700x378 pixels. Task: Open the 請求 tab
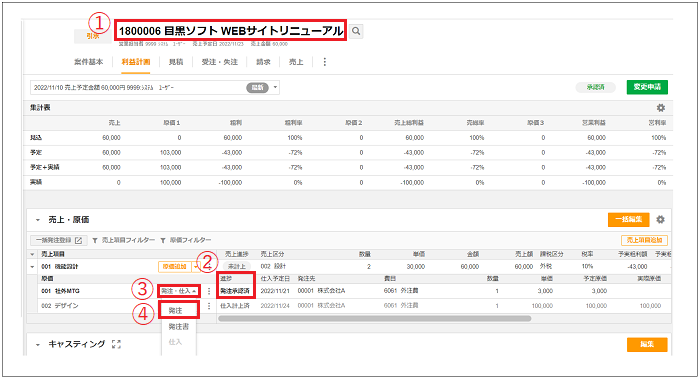coord(263,62)
